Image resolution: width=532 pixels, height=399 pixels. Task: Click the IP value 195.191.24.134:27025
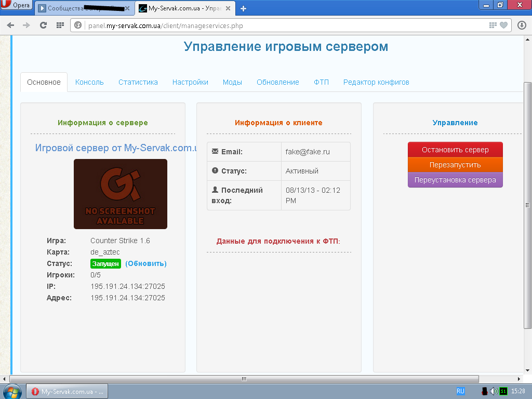(x=128, y=286)
